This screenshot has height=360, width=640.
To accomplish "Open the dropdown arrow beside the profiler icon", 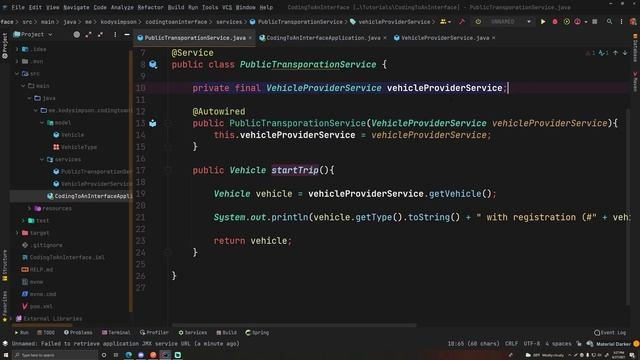I will click(586, 22).
